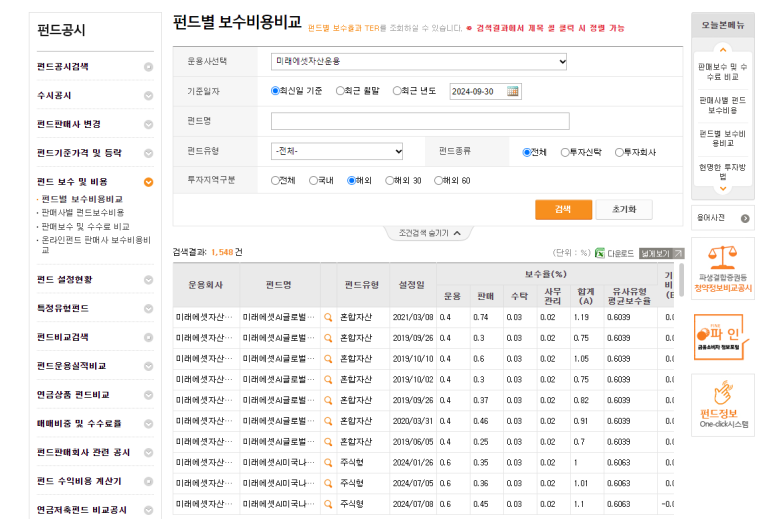Viewport: 773px width, 519px height.
Task: Open details magnifier for 2020/03/31 fund row
Action: coord(328,421)
